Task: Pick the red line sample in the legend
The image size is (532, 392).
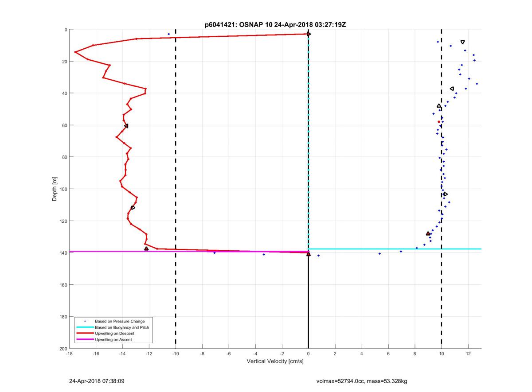Action: 84,333
